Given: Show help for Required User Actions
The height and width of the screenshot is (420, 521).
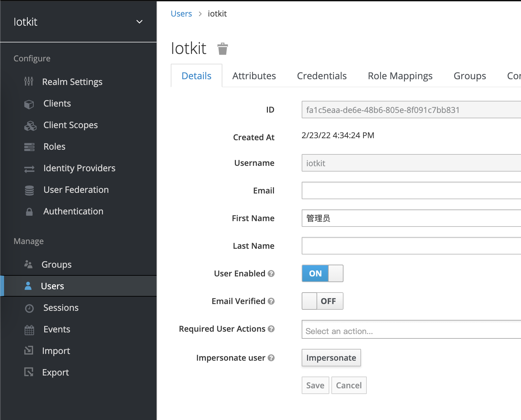Looking at the screenshot, I should pos(271,329).
